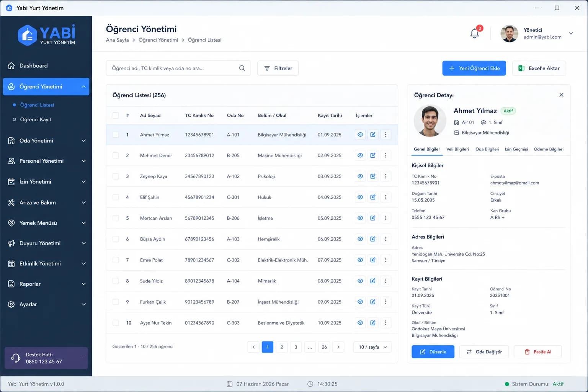The height and width of the screenshot is (392, 588).
Task: Click the calendar icon in status bar
Action: [x=230, y=384]
